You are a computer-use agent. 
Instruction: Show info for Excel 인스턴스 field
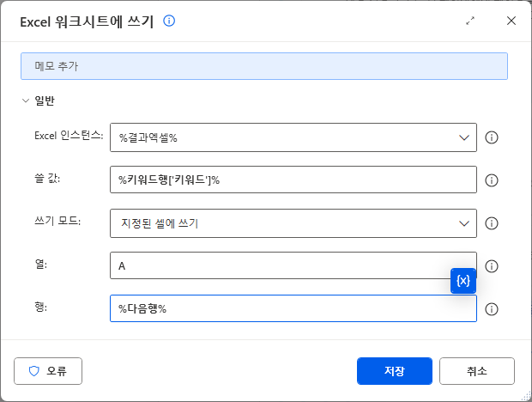click(x=492, y=137)
